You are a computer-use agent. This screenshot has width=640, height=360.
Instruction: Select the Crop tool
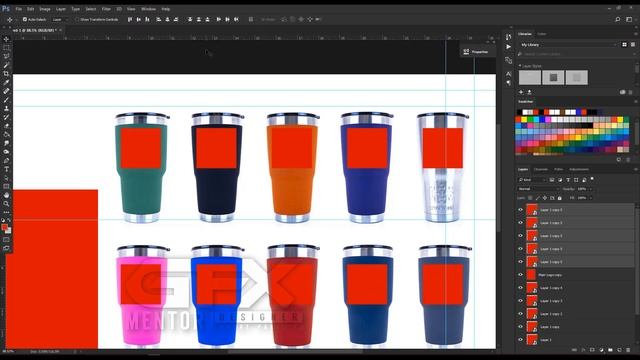coord(6,73)
